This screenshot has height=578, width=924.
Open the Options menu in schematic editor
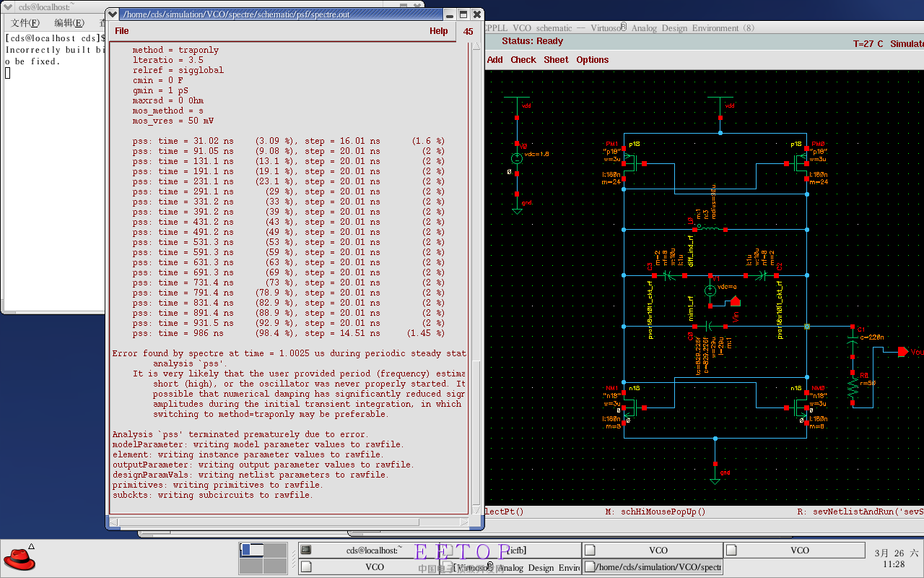tap(592, 60)
